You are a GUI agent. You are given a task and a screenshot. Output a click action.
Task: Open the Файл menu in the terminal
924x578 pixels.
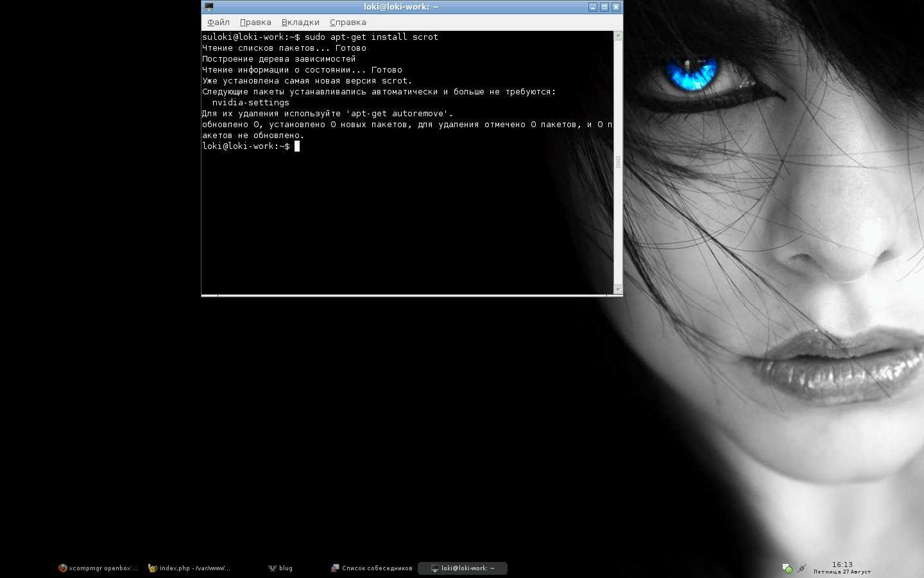pyautogui.click(x=218, y=22)
